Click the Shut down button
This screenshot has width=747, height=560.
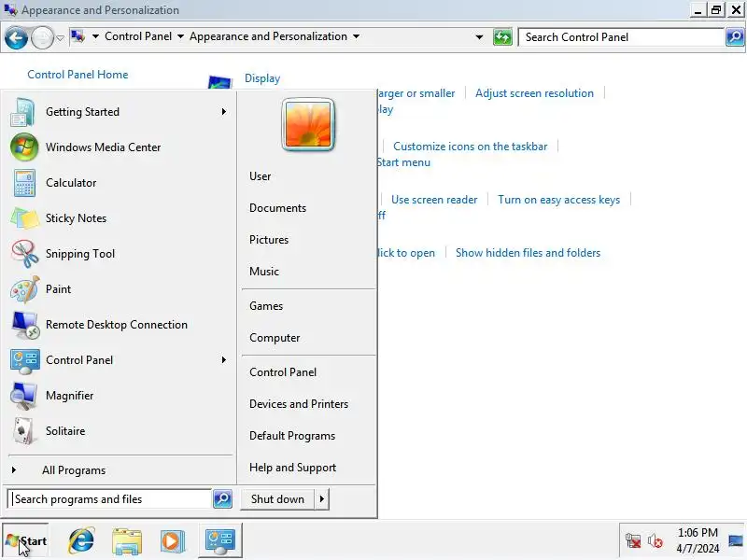(x=277, y=499)
